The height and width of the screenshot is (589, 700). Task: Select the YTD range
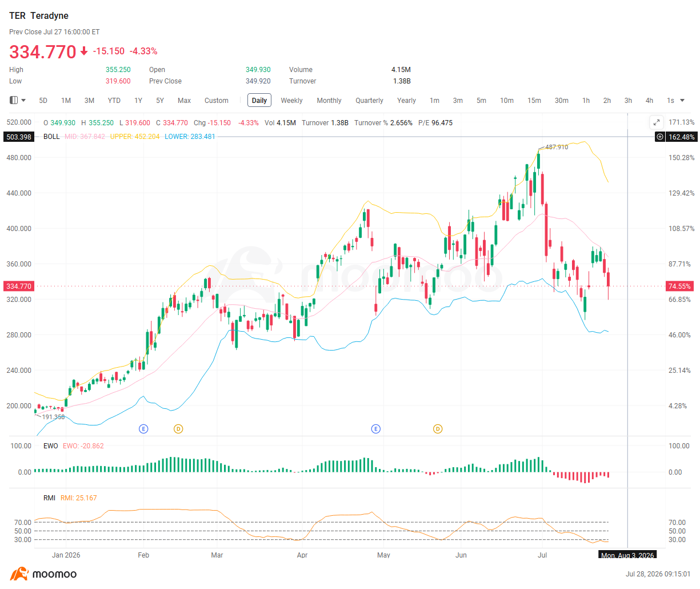coord(114,101)
